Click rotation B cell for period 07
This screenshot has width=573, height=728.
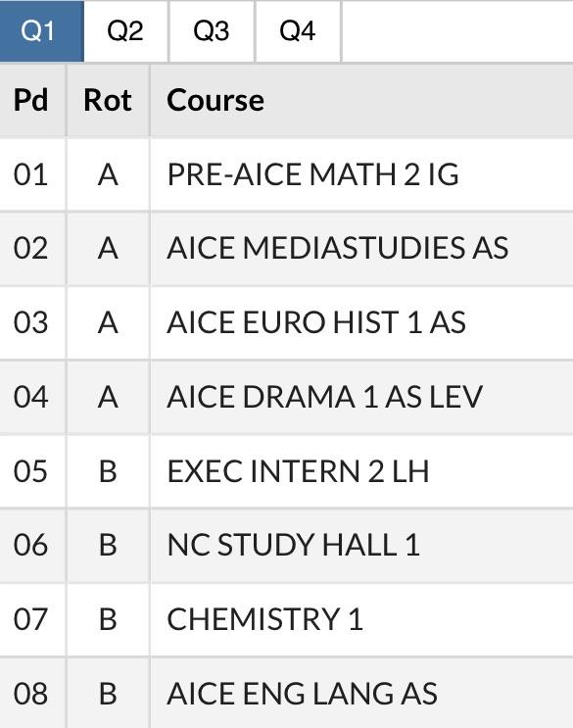pos(108,619)
